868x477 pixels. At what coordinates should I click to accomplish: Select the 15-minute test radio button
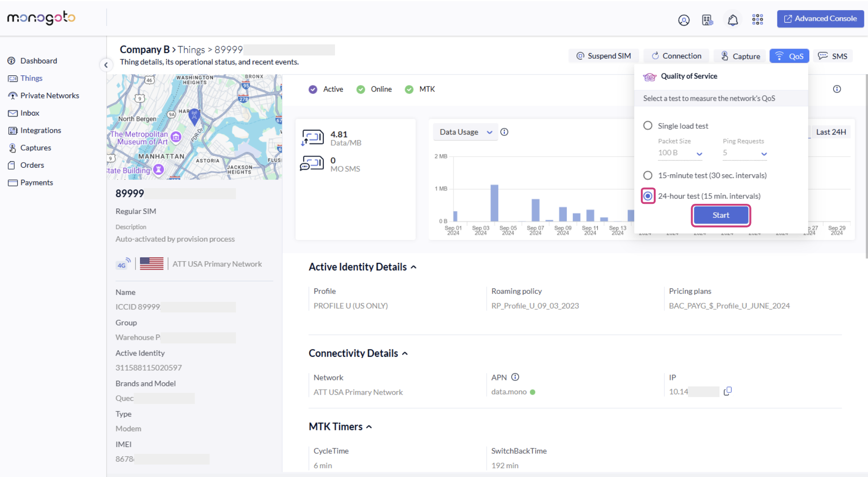(648, 175)
